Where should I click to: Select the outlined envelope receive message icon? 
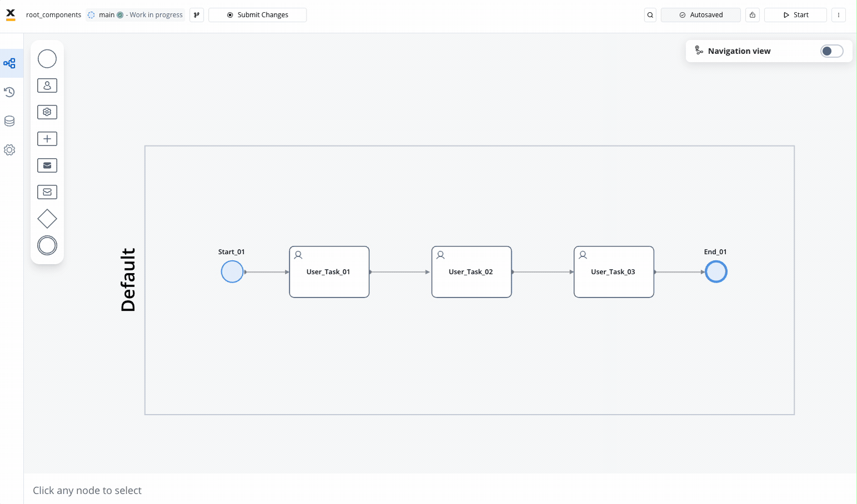(x=47, y=192)
